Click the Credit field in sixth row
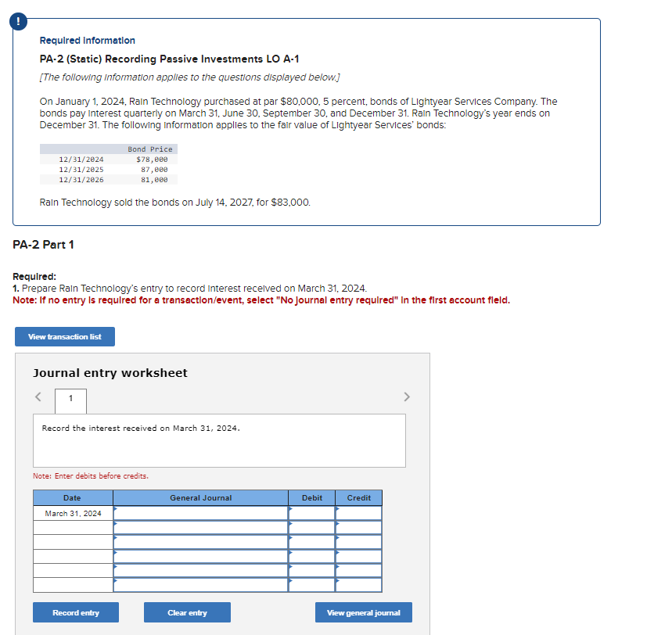Image resolution: width=672 pixels, height=635 pixels. click(359, 585)
